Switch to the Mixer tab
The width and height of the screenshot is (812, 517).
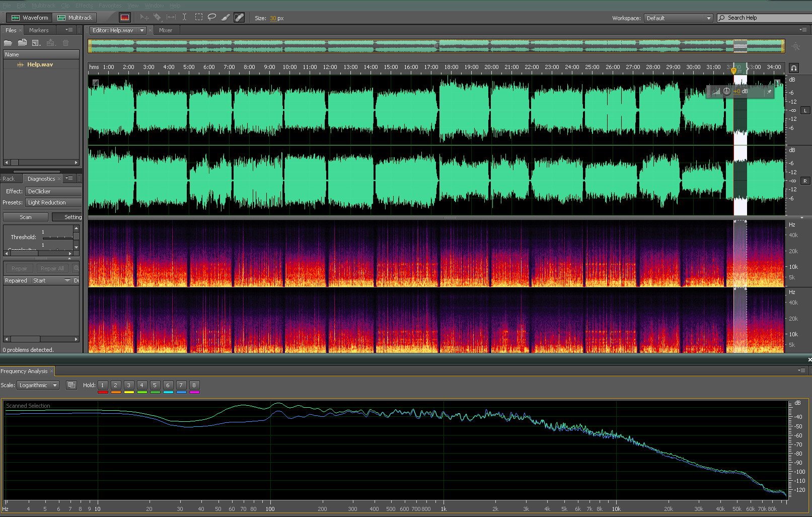pyautogui.click(x=166, y=30)
